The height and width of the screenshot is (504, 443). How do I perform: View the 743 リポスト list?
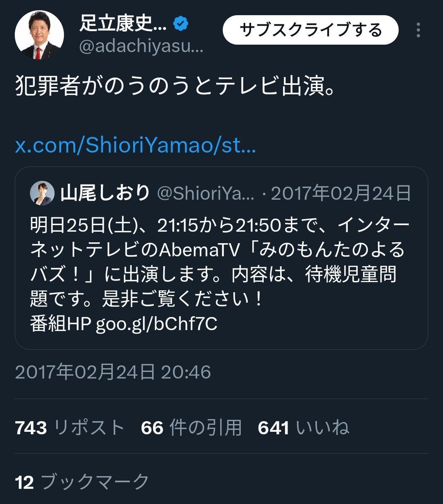(x=70, y=428)
